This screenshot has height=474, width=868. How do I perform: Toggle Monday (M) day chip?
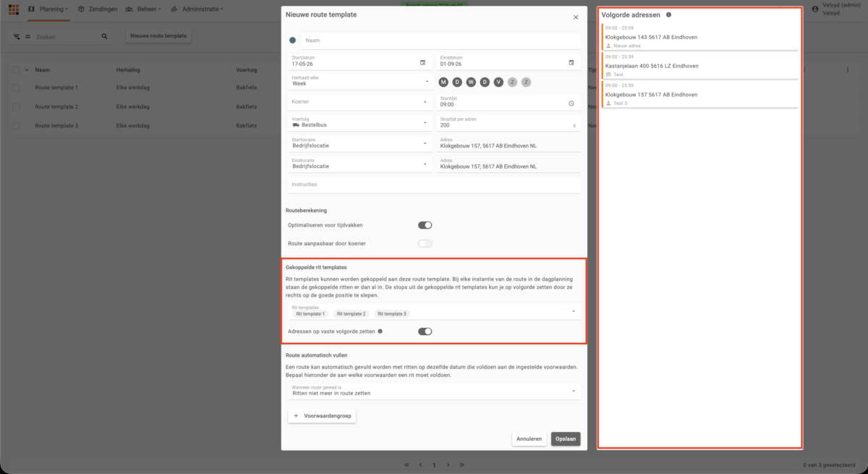click(x=443, y=82)
